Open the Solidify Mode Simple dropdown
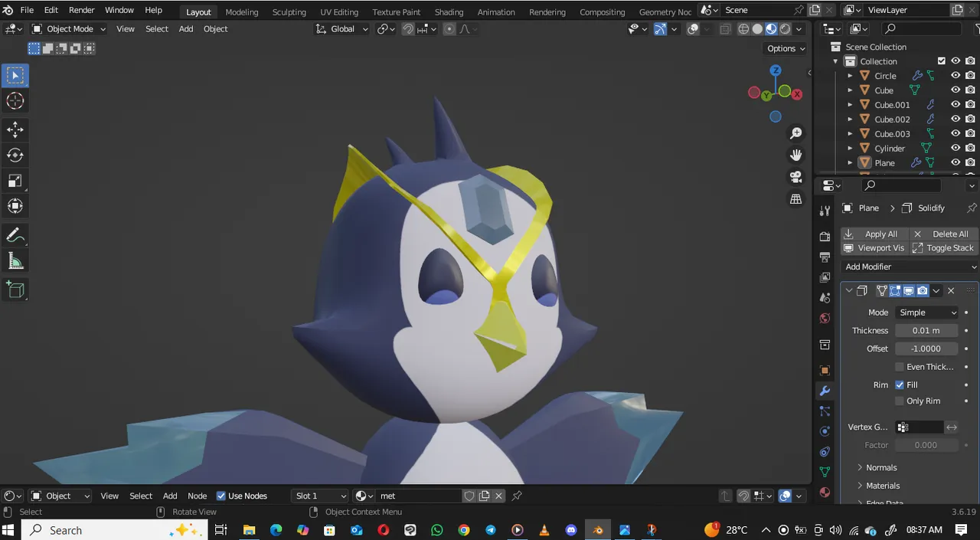This screenshot has height=540, width=980. (x=927, y=313)
